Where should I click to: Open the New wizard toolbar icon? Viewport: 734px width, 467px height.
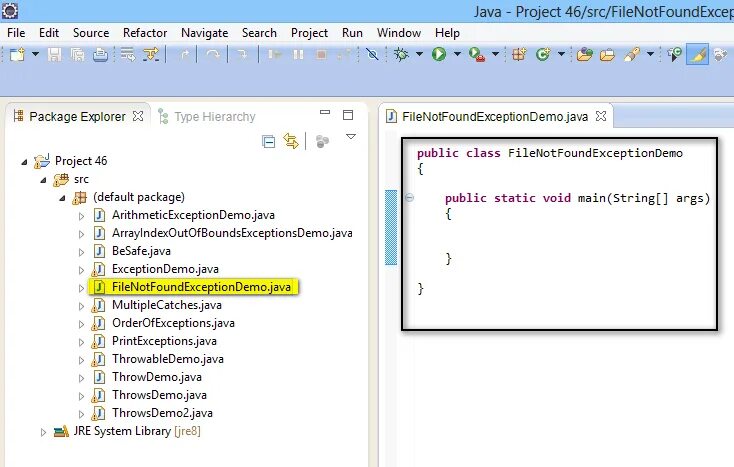17,54
